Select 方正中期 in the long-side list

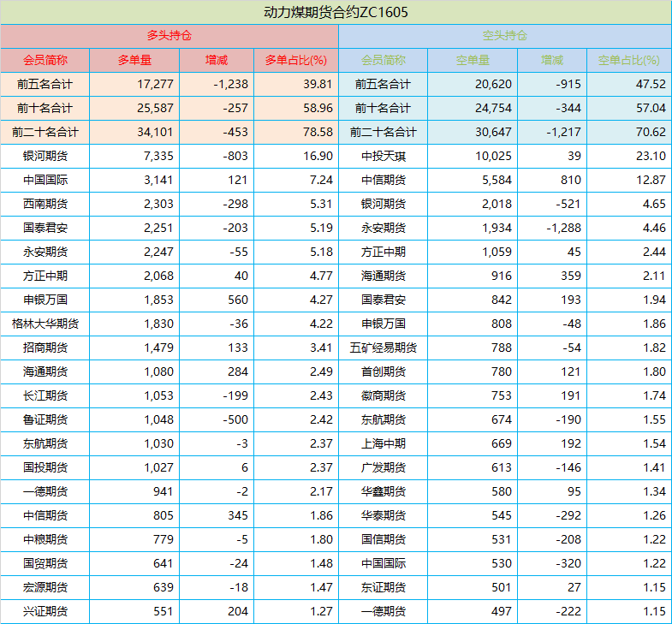point(45,276)
